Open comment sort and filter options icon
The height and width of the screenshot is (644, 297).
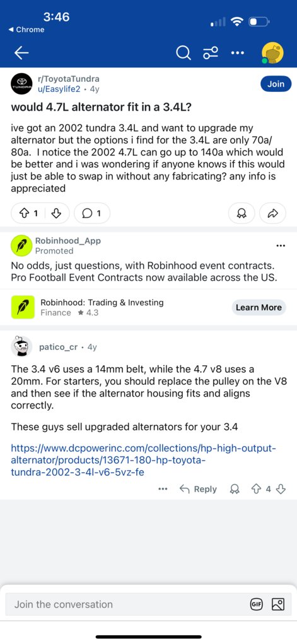coord(211,53)
